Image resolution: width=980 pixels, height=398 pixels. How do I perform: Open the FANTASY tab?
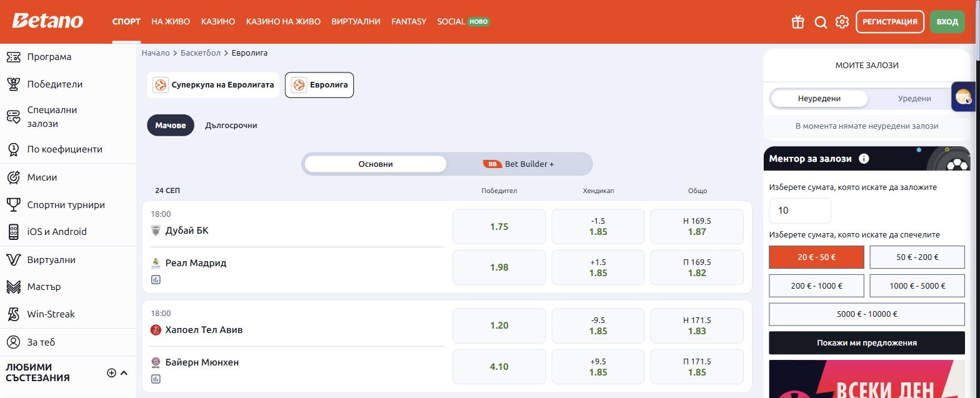pos(409,21)
